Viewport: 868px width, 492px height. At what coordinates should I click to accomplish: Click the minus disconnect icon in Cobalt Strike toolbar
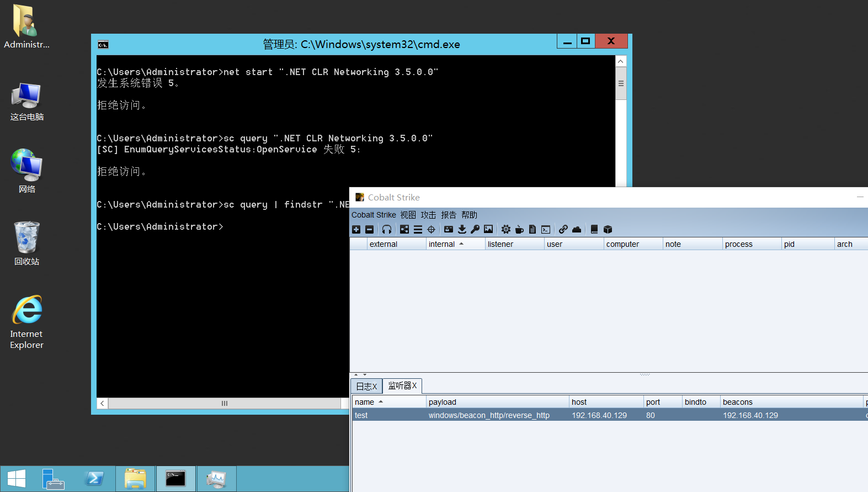tap(370, 229)
